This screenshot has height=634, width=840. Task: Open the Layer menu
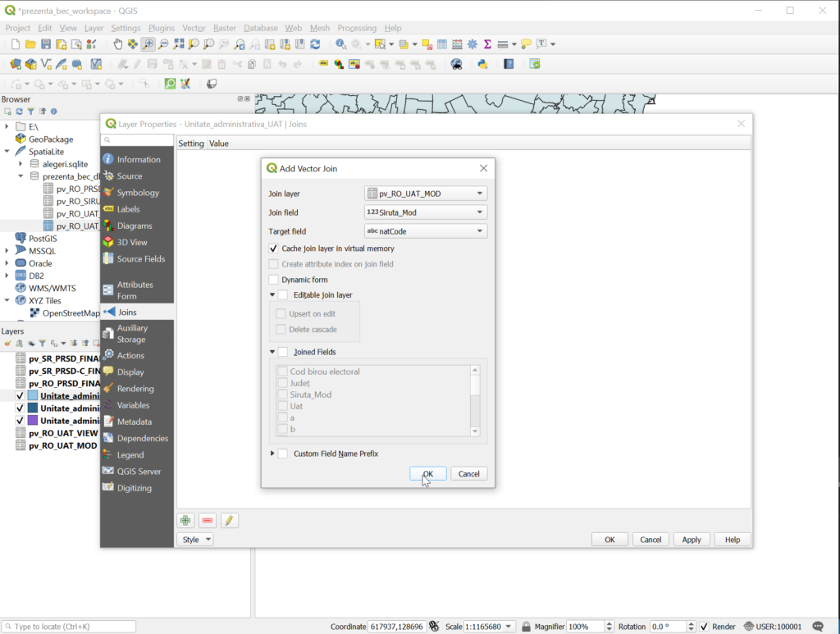[94, 28]
